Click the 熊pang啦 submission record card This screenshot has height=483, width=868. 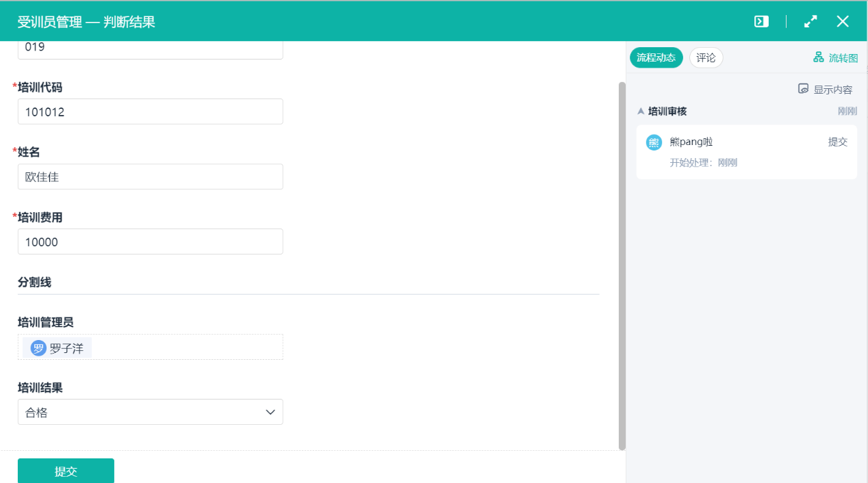(x=746, y=152)
